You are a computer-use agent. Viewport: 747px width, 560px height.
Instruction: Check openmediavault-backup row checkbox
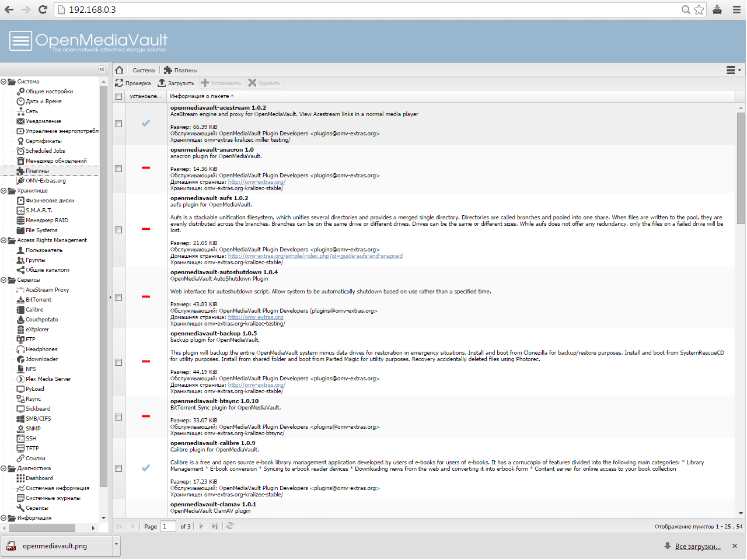click(x=118, y=362)
